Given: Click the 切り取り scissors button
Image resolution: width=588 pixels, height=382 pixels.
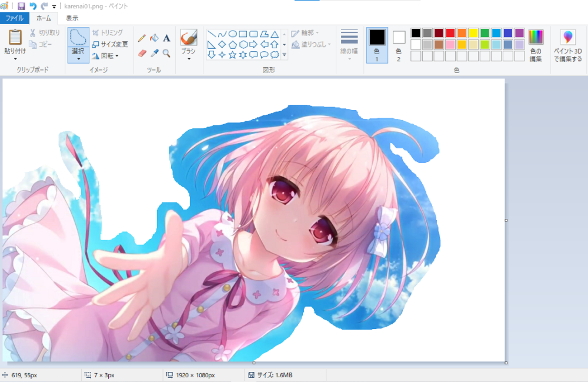Looking at the screenshot, I should click(45, 33).
